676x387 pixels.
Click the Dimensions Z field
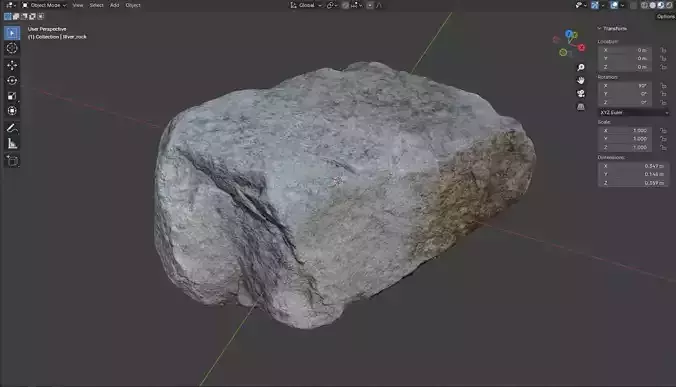coord(633,183)
